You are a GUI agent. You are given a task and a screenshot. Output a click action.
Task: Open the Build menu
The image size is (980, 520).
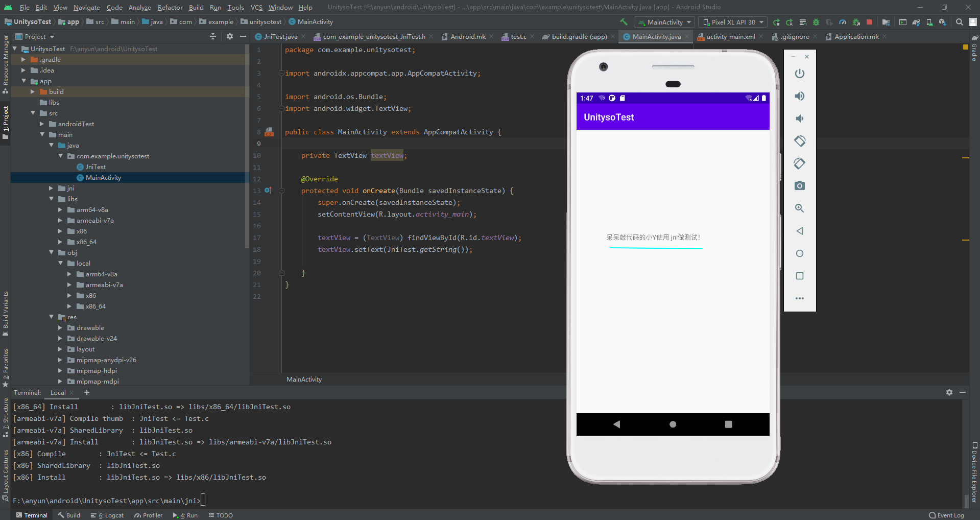pyautogui.click(x=196, y=7)
